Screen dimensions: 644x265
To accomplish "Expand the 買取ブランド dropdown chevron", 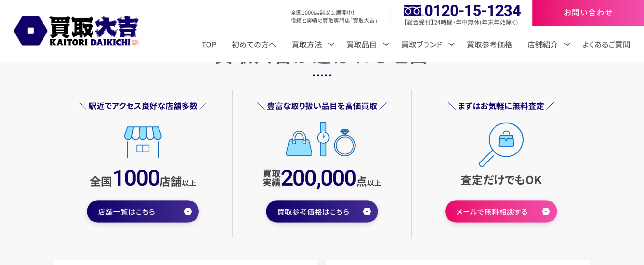I will tap(452, 44).
